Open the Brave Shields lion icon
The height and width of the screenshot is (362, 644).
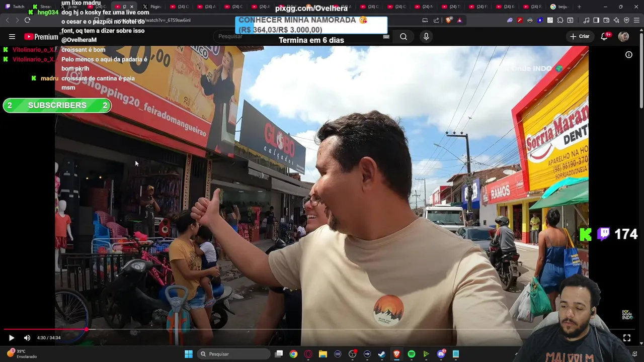448,20
